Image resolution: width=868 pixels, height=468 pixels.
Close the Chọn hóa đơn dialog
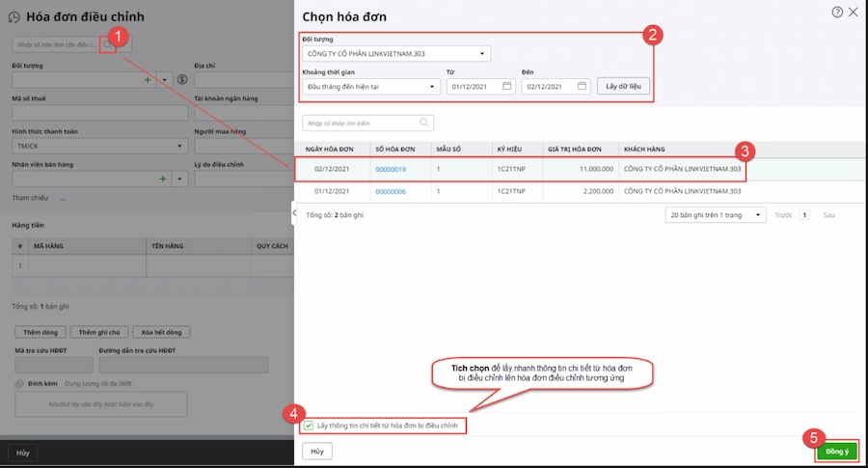click(x=853, y=12)
